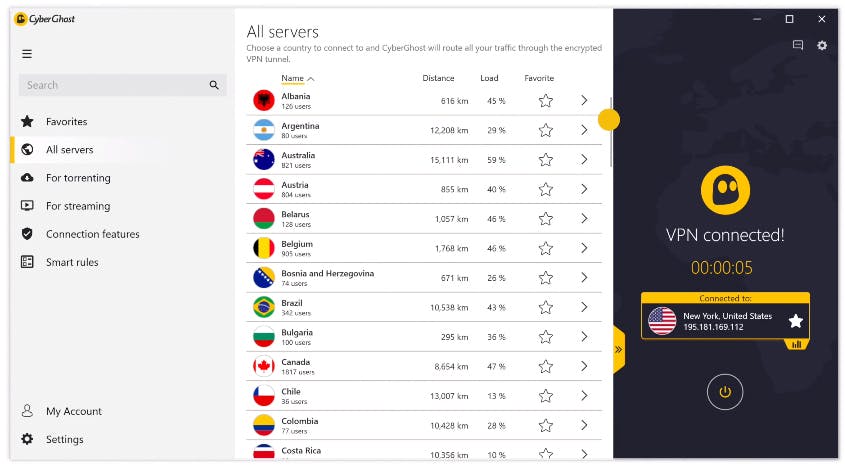Unfavorite the connected New York server
The width and height of the screenshot is (845, 467).
pos(795,321)
